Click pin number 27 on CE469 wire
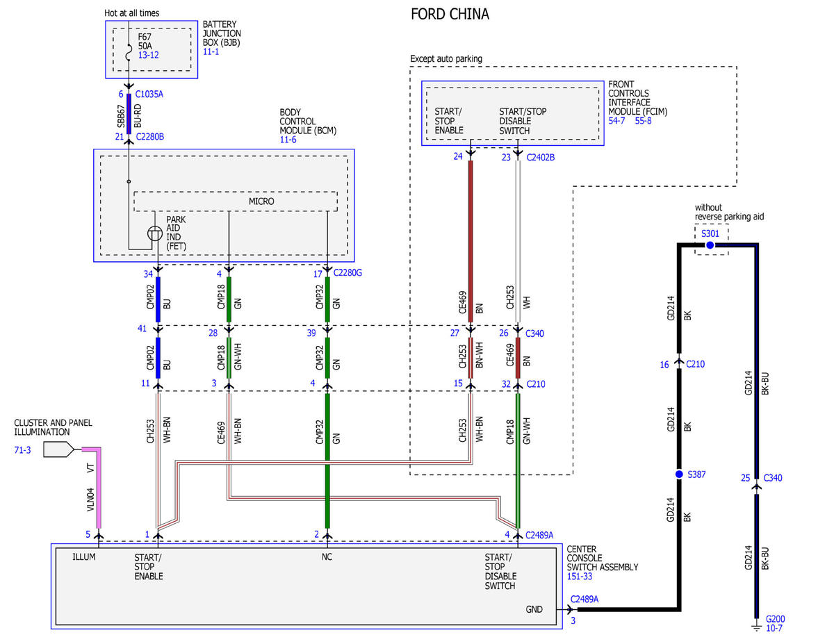Image resolution: width=834 pixels, height=644 pixels. click(x=455, y=333)
